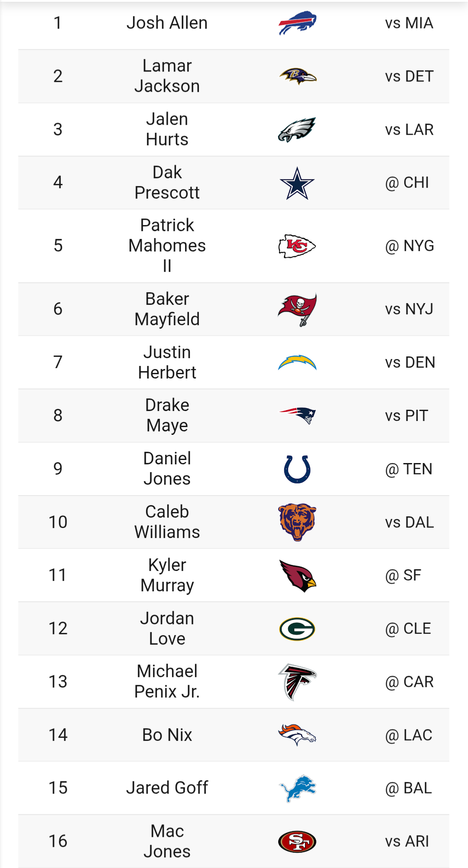Viewport: 468px width, 868px height.
Task: Click the vs MIA matchup text
Action: point(409,23)
